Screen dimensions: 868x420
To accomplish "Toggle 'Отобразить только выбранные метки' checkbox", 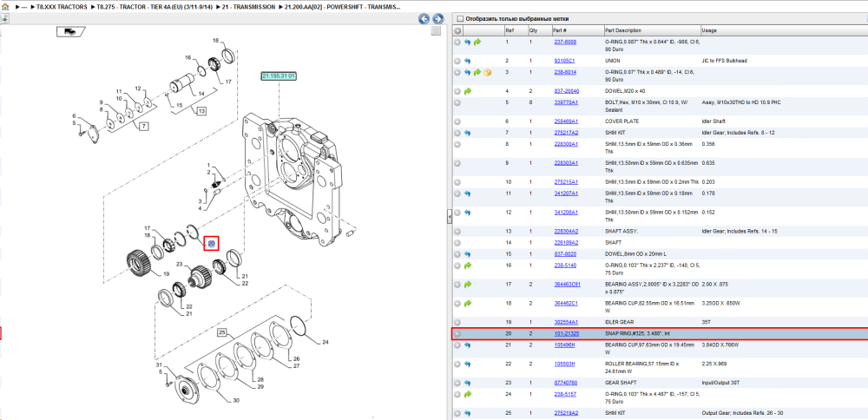I will pyautogui.click(x=459, y=19).
